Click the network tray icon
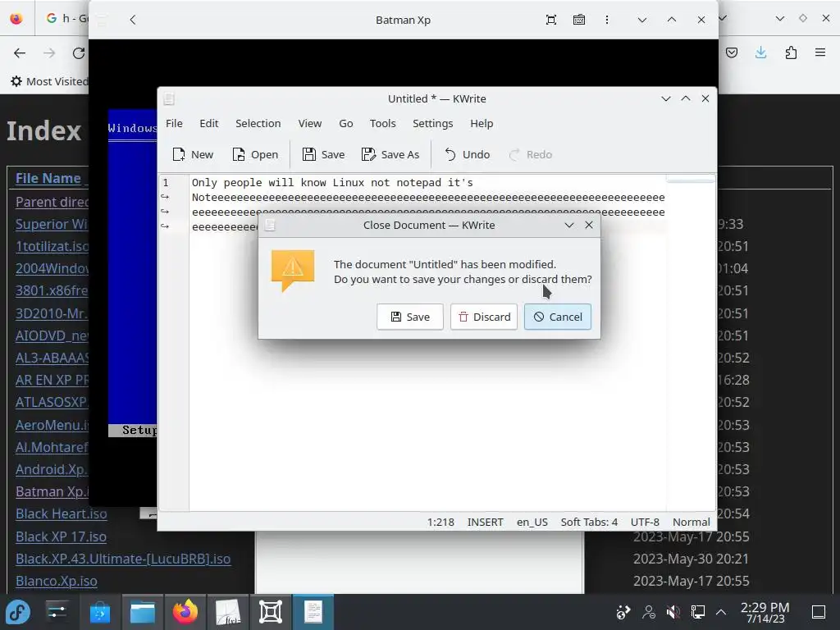Viewport: 840px width, 630px height. [x=697, y=612]
